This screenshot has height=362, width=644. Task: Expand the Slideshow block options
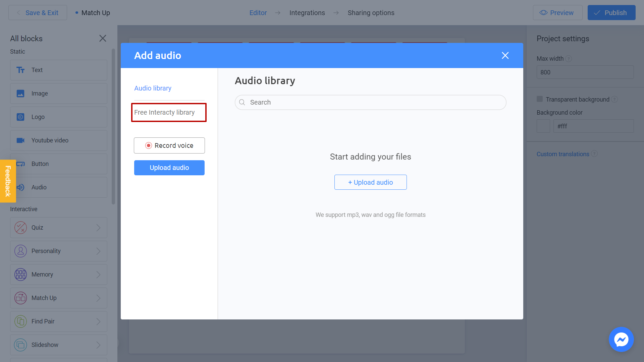pos(98,345)
